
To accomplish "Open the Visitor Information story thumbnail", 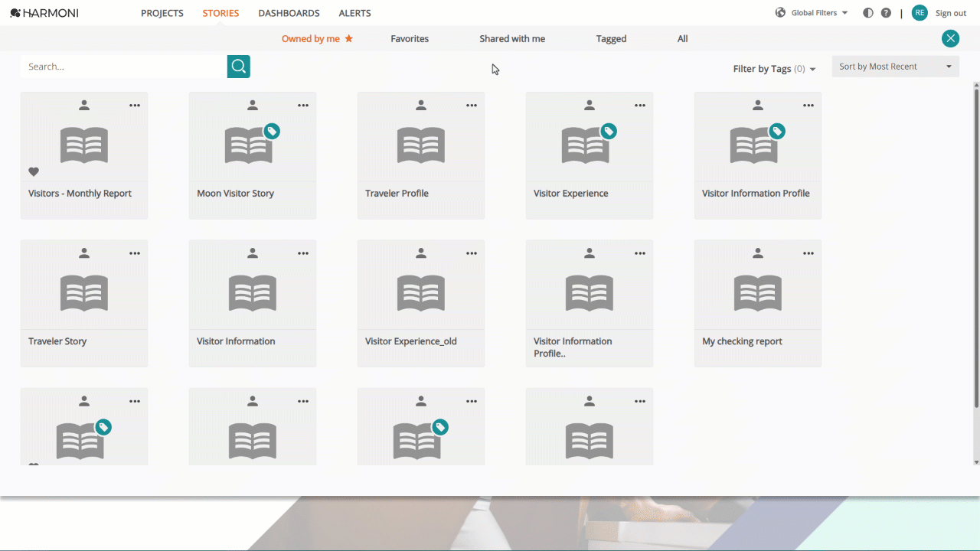I will click(253, 293).
